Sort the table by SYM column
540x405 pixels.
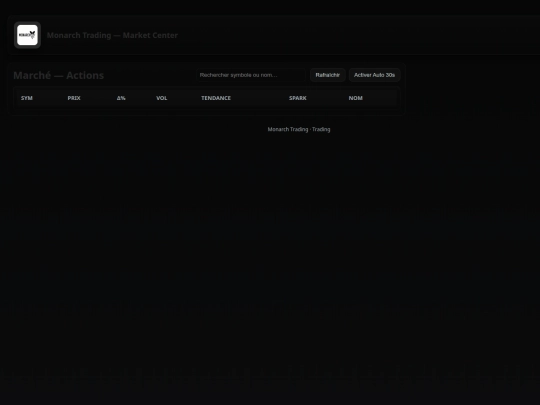tap(27, 98)
